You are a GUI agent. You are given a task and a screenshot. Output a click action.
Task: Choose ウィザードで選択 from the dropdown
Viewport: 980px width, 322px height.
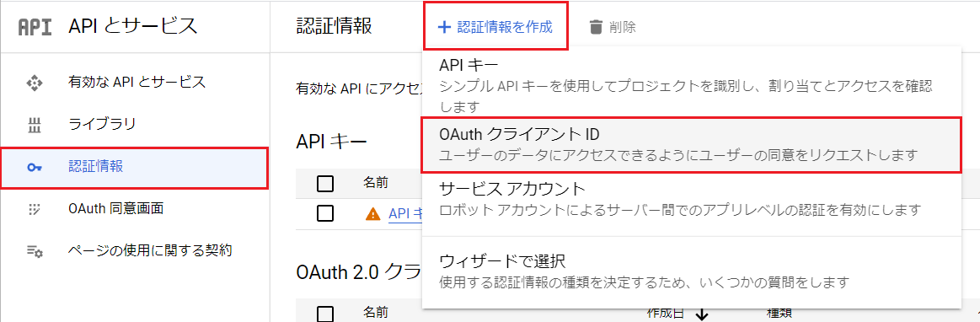691,271
